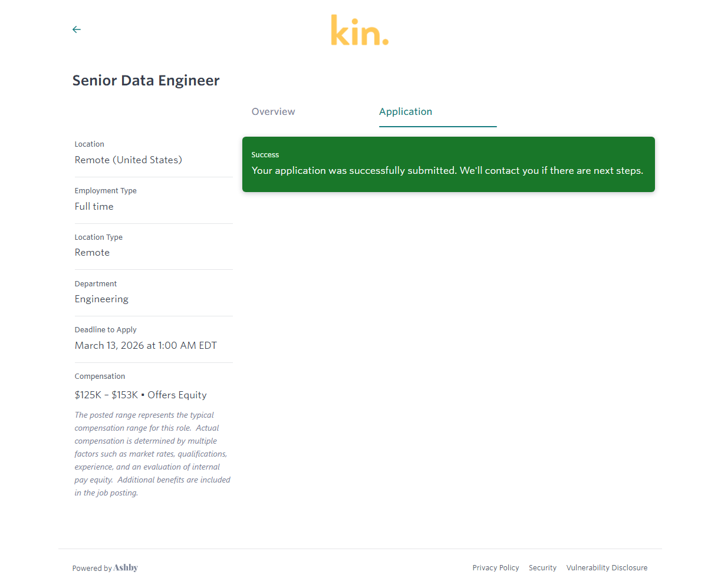This screenshot has width=711, height=588.
Task: Click the kin logo
Action: (360, 31)
